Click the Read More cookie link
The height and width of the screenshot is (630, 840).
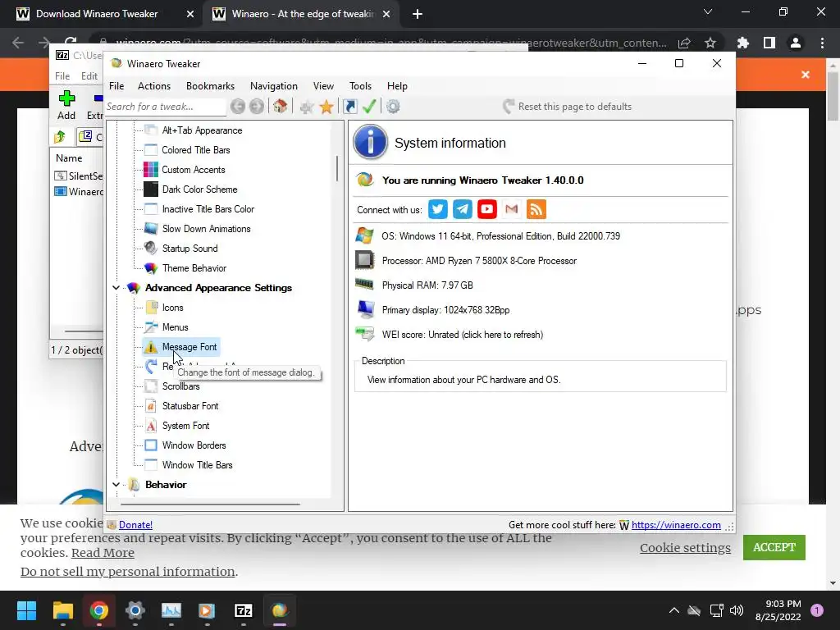pos(103,553)
